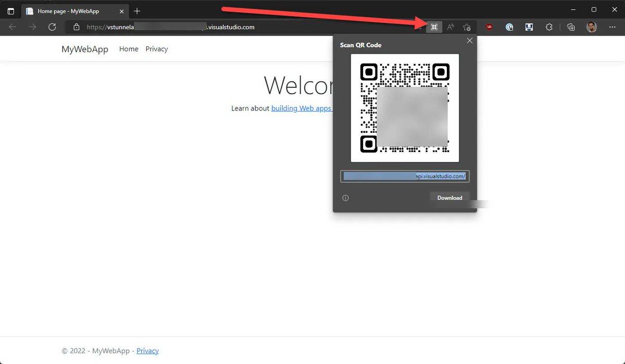
Task: Toggle vertical tabs in the top-left corner
Action: 10,11
